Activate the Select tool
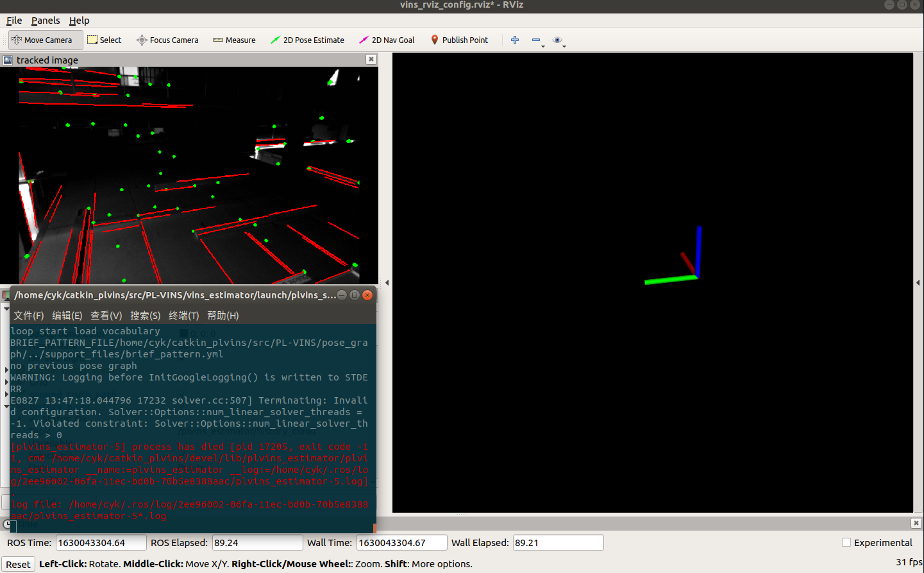Screen dimensions: 924x573 (x=105, y=40)
